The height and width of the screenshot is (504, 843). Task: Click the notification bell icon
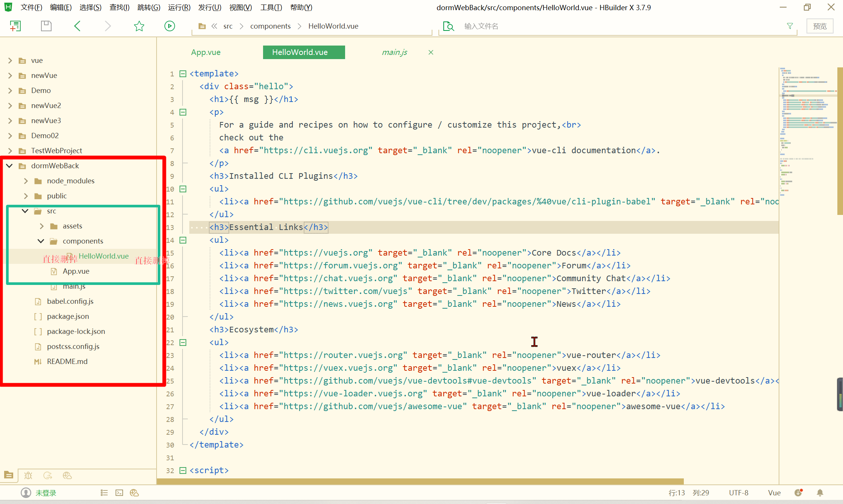[x=820, y=493]
